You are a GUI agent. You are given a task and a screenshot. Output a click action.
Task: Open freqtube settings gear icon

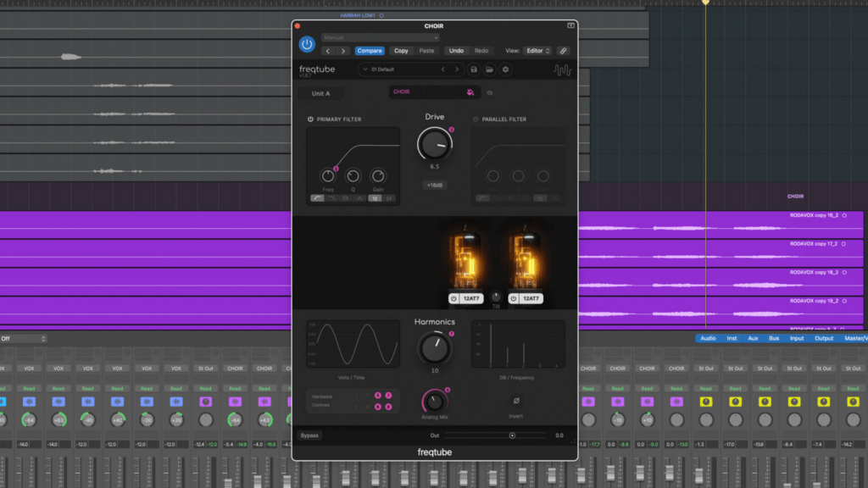point(505,69)
